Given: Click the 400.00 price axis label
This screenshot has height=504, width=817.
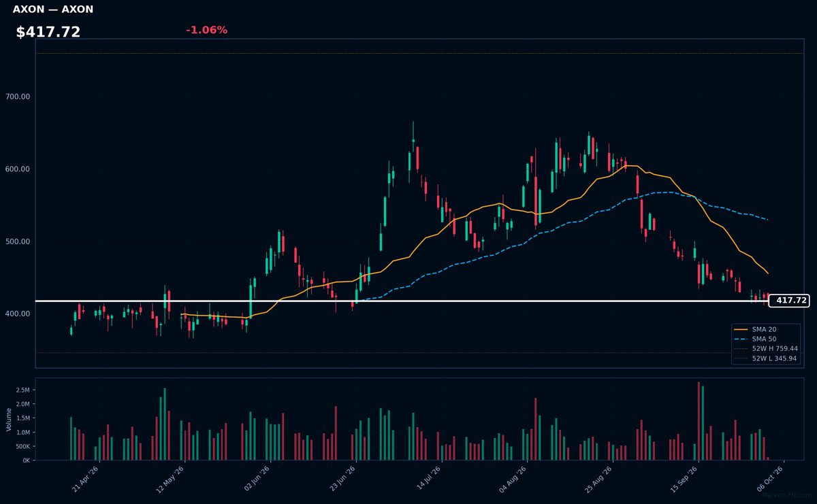Looking at the screenshot, I should [17, 314].
